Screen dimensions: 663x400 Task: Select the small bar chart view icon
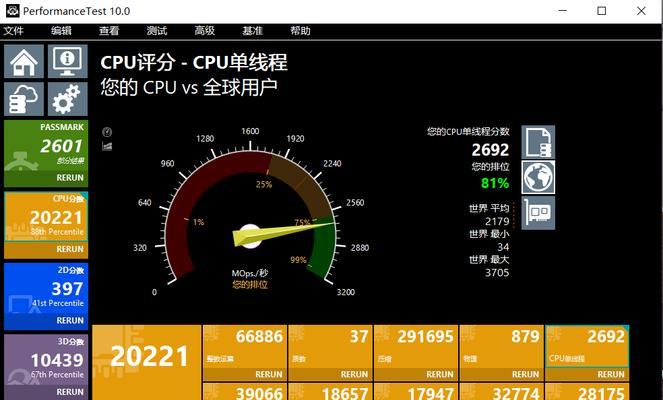tap(107, 146)
